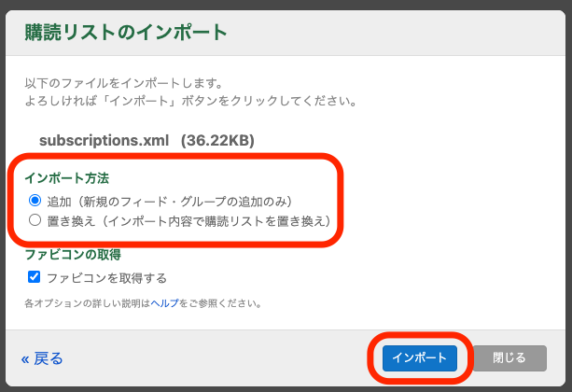Click the 36.22KB file size text

[217, 141]
